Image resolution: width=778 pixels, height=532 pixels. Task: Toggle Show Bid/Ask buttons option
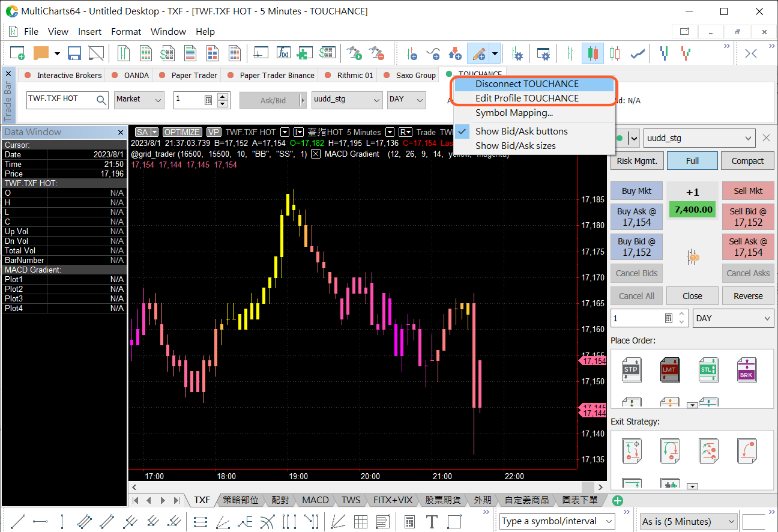point(521,131)
